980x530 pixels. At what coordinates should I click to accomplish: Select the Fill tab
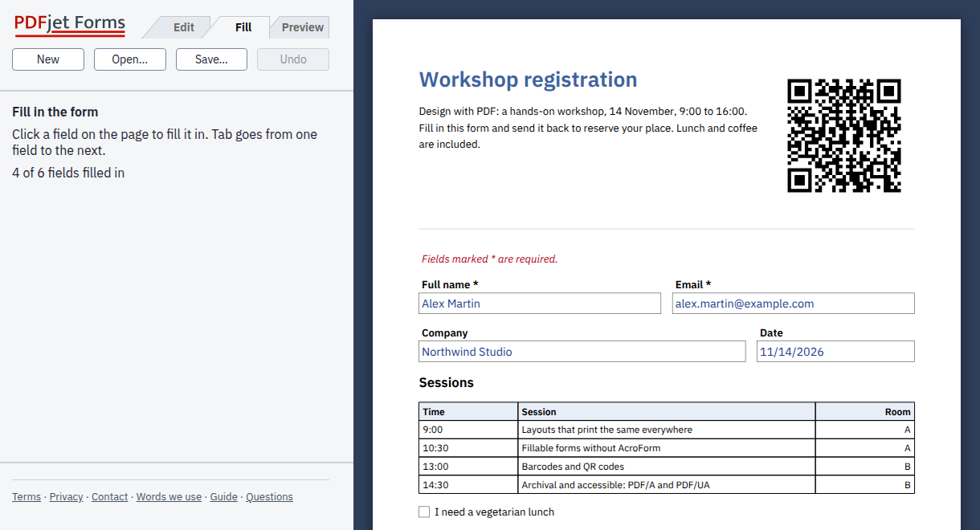pos(243,27)
